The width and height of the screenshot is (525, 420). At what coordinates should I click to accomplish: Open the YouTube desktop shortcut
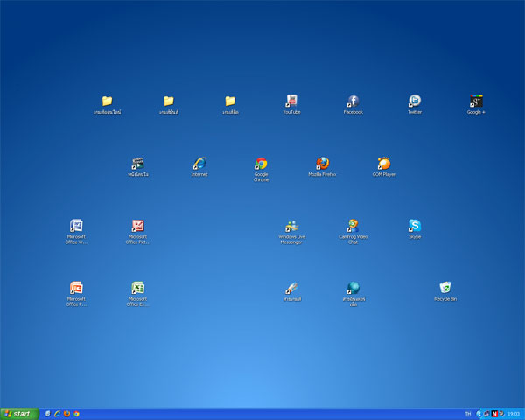point(291,101)
